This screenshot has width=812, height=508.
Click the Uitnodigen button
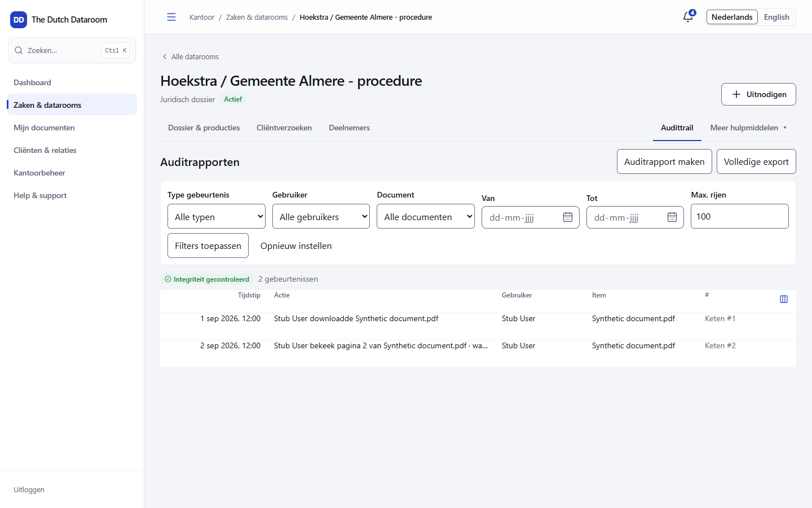tap(758, 94)
